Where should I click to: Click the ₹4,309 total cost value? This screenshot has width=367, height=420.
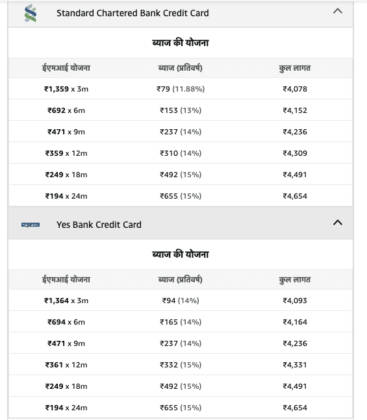(295, 153)
